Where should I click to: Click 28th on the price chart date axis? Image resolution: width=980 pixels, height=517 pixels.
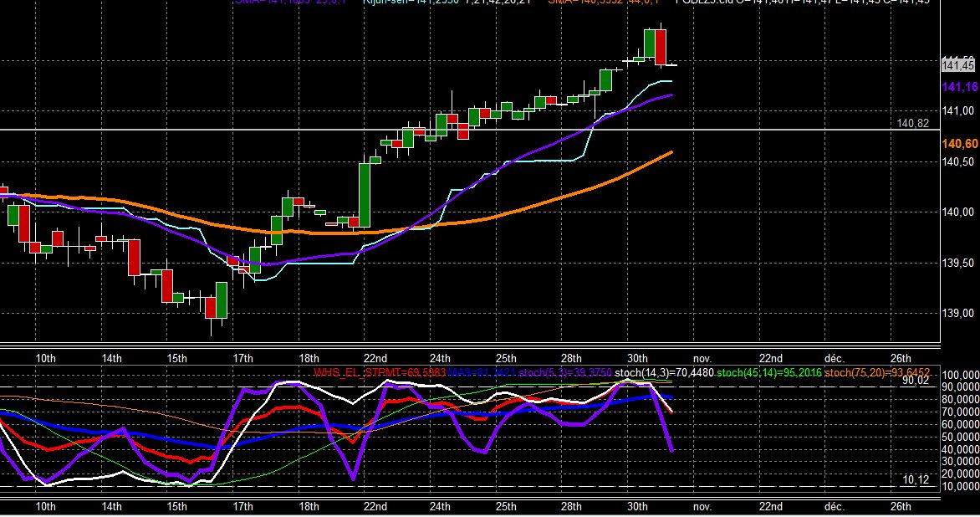tap(571, 358)
